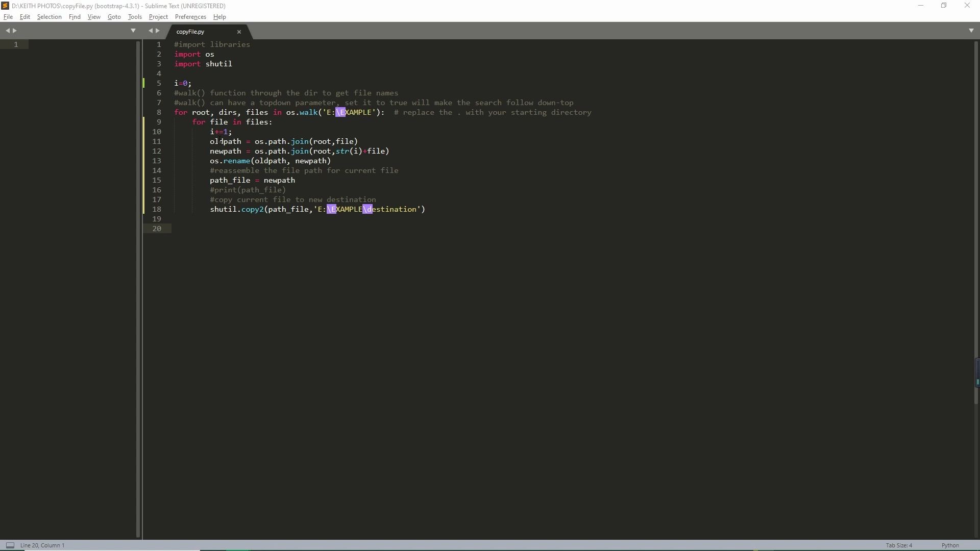Open the Goto menu

[x=114, y=17]
